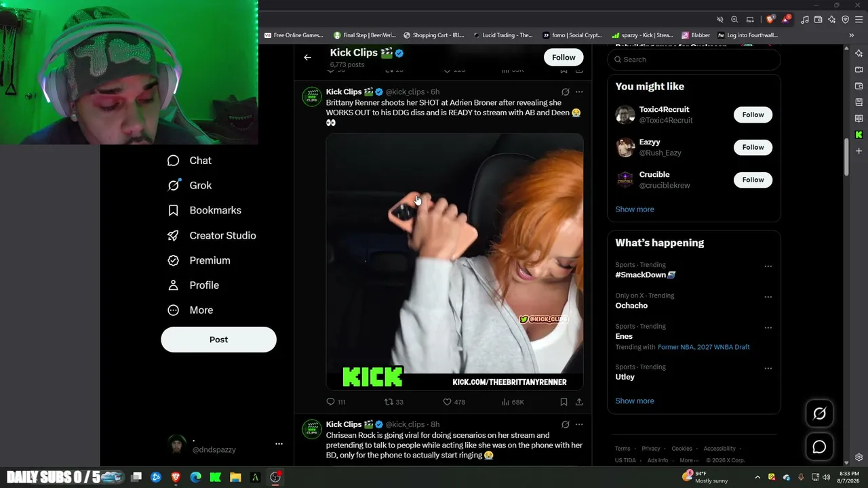Open Grok in the X sidebar
This screenshot has width=868, height=488.
pyautogui.click(x=190, y=185)
